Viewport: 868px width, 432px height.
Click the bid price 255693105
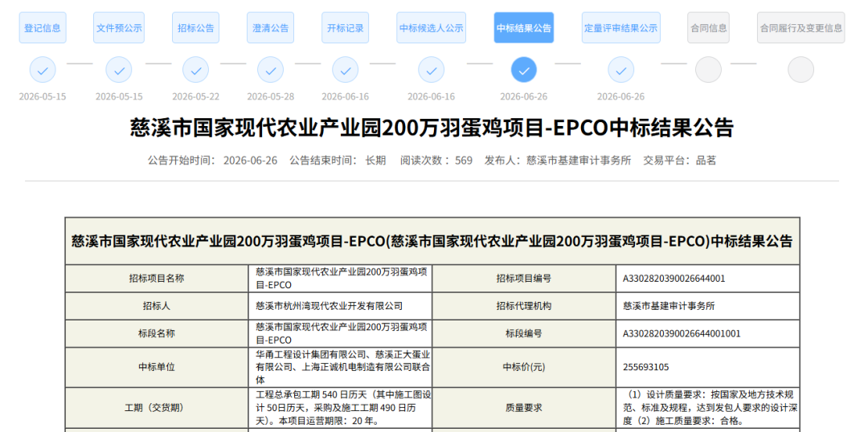(645, 367)
